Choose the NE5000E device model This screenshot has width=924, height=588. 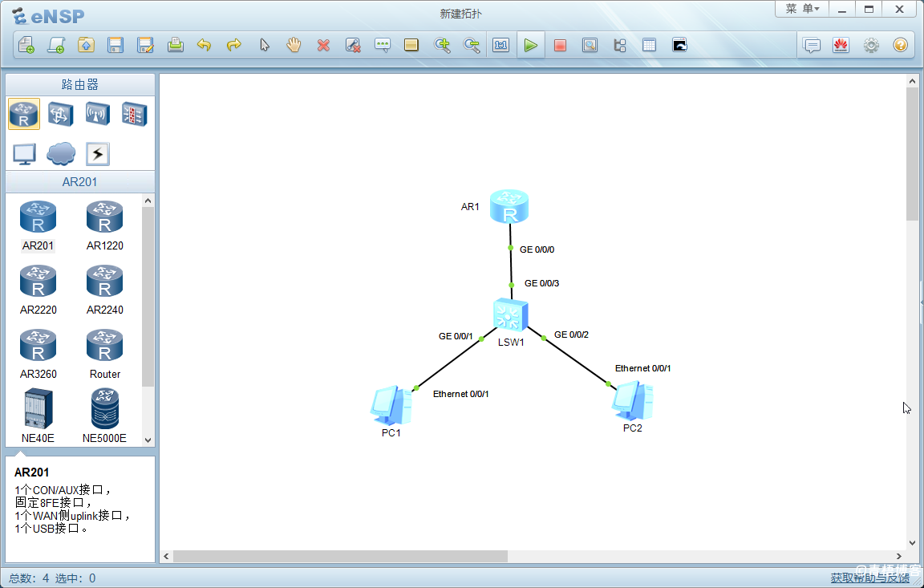[105, 416]
